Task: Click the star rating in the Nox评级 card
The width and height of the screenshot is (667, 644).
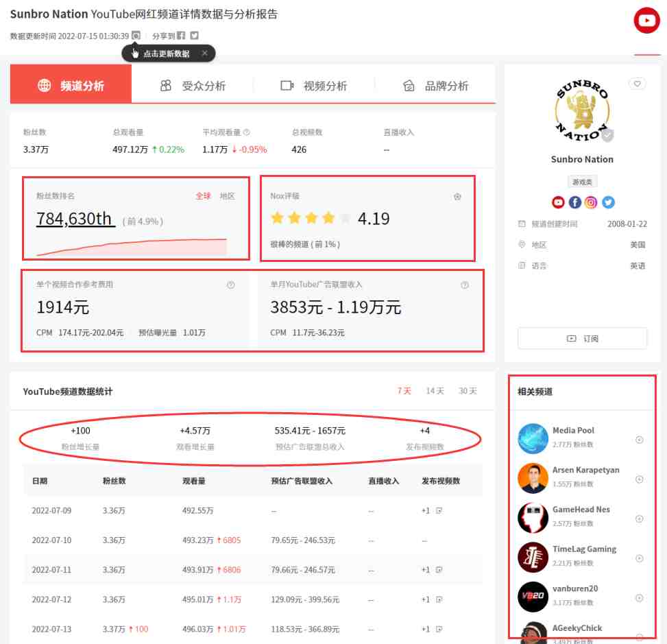Action: pyautogui.click(x=311, y=218)
